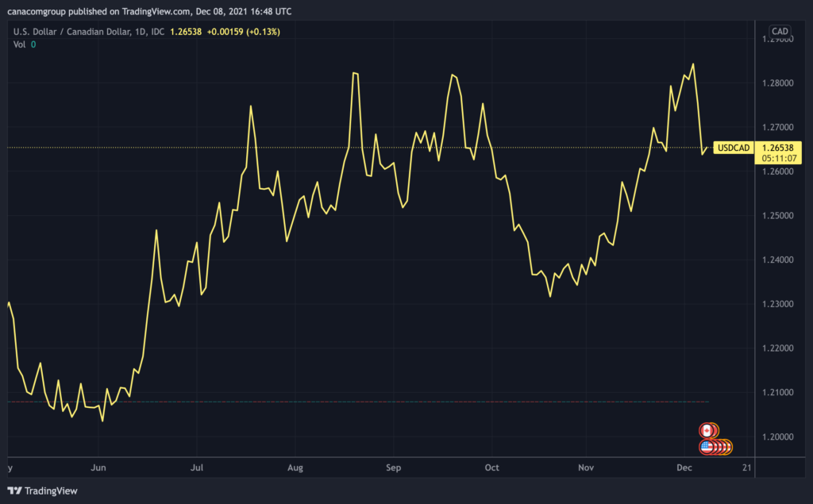Click the 1.28000 price axis level
Screen dimensions: 813x504
(x=778, y=83)
